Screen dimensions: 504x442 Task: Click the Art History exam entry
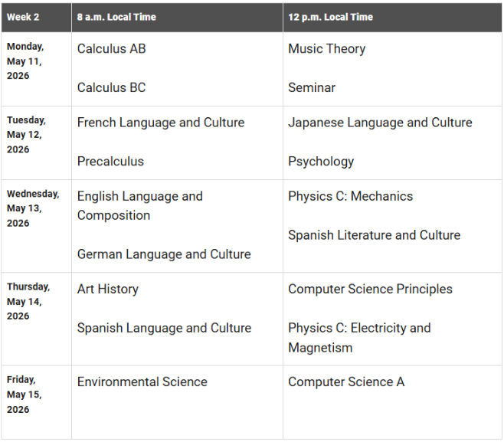pos(108,289)
